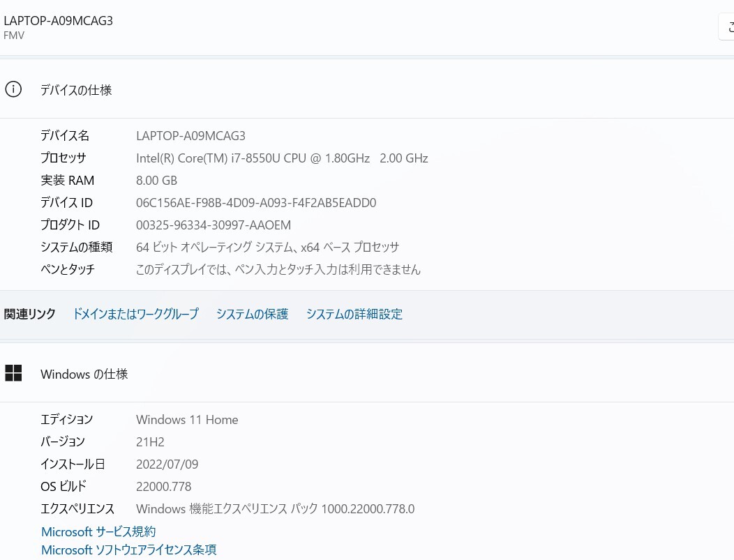
Task: Open Microsoft ソフトウェアライセンス条項 link
Action: coord(129,550)
